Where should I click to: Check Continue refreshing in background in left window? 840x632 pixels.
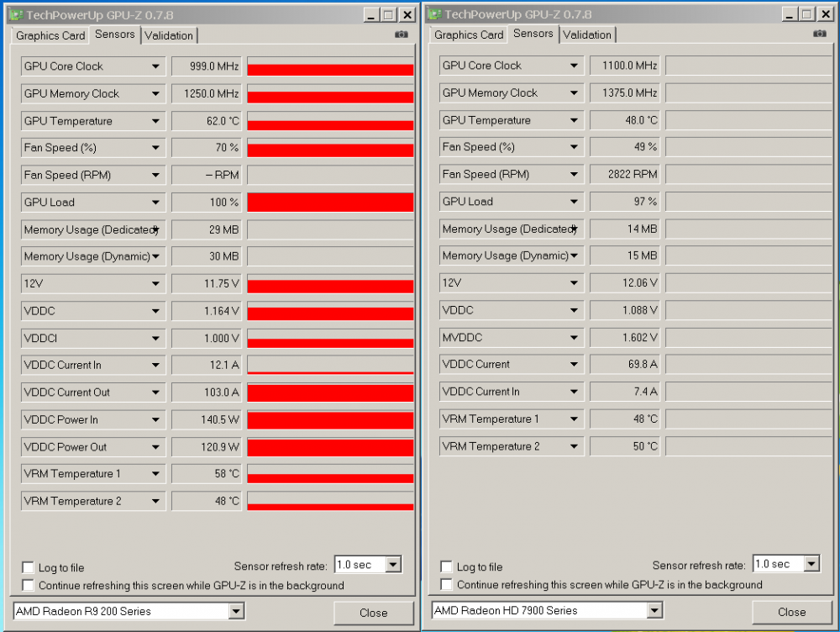(x=29, y=585)
